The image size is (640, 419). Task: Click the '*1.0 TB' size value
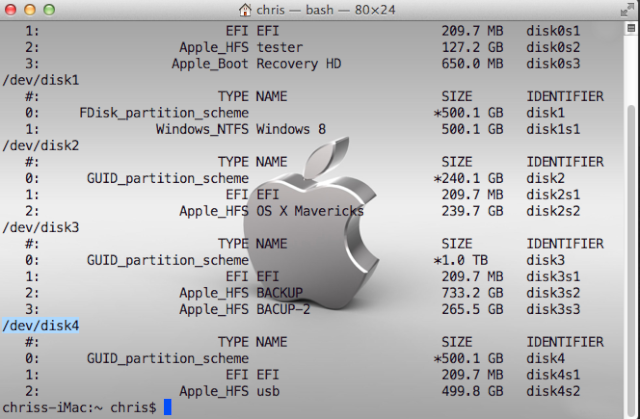(460, 260)
